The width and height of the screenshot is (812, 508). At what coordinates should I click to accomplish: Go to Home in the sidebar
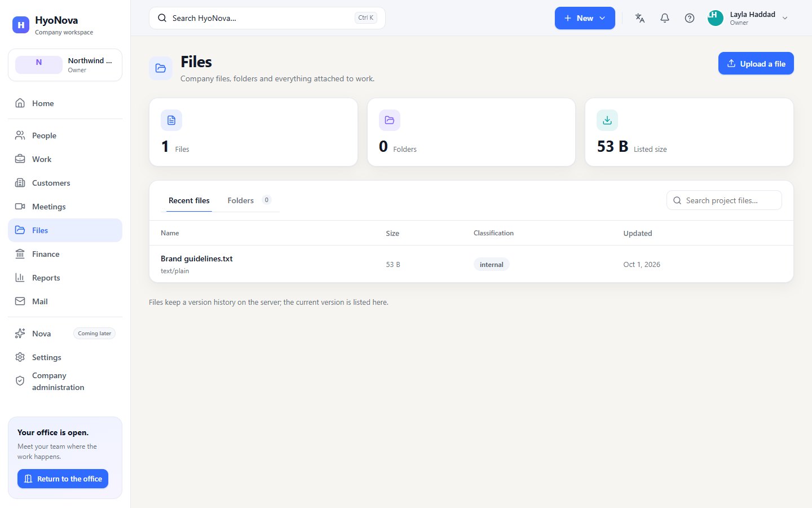(x=65, y=103)
